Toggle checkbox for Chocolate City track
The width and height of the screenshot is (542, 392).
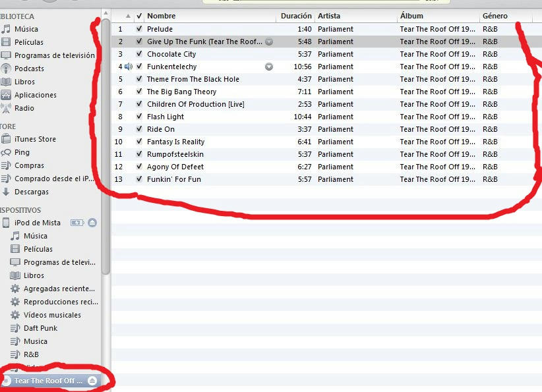pos(139,54)
